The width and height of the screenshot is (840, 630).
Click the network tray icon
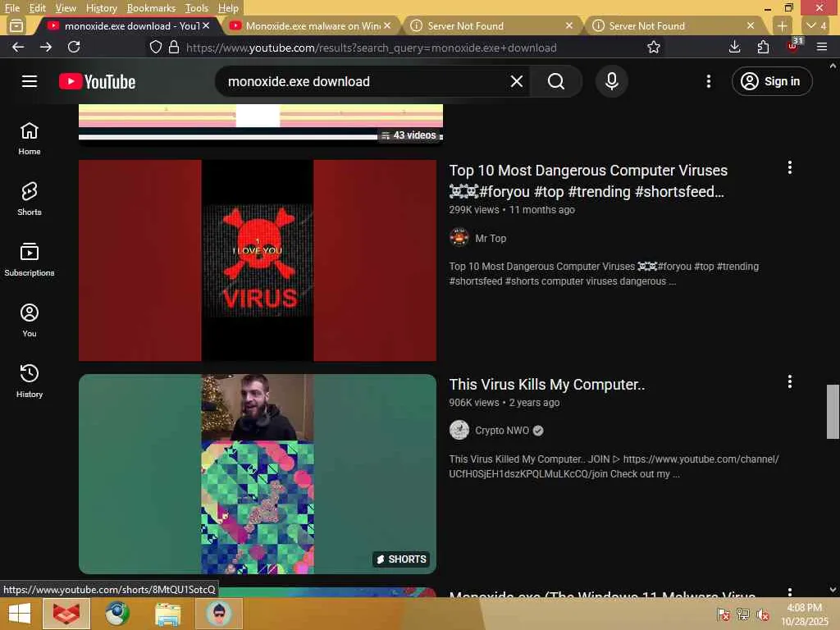743,614
